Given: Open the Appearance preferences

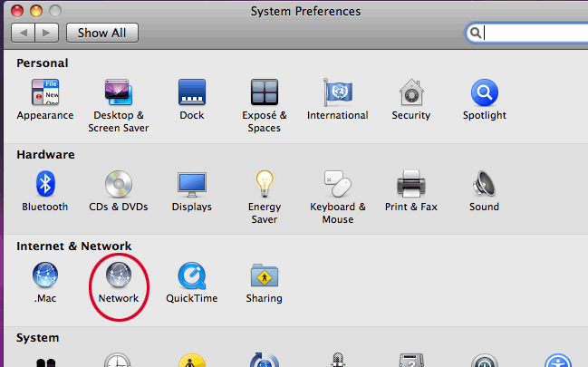Looking at the screenshot, I should point(45,93).
